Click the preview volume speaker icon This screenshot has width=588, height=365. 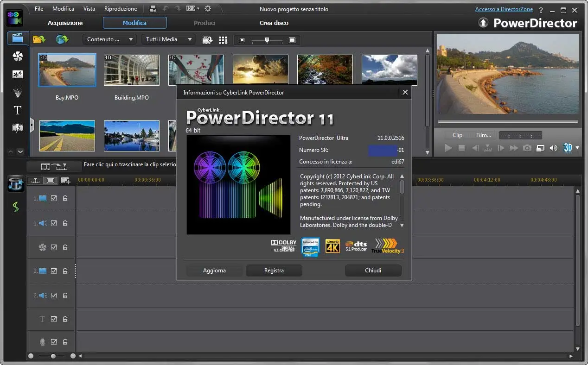tap(553, 148)
